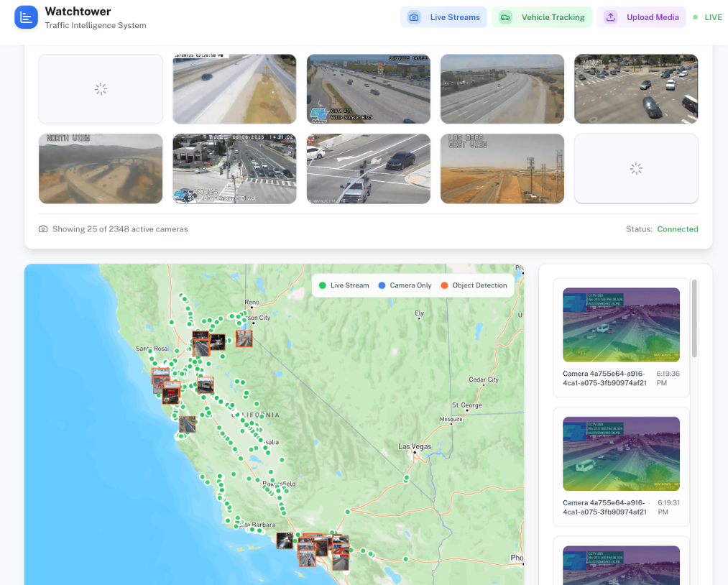The image size is (728, 585).
Task: Toggle the Live Stream legend item
Action: (344, 285)
